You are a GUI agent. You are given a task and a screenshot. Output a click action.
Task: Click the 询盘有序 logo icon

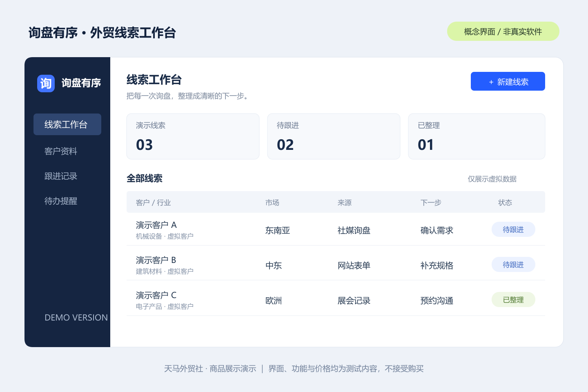[x=46, y=83]
